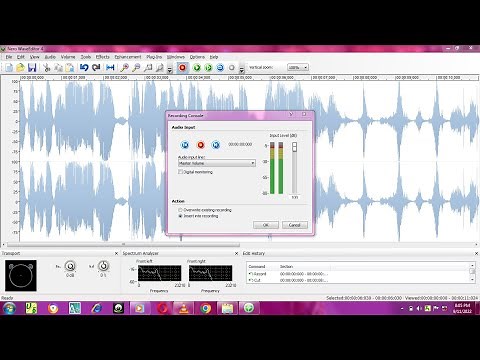Screen dimensions: 480x360
Task: Click the blue select-all arrows icon
Action: (110, 68)
